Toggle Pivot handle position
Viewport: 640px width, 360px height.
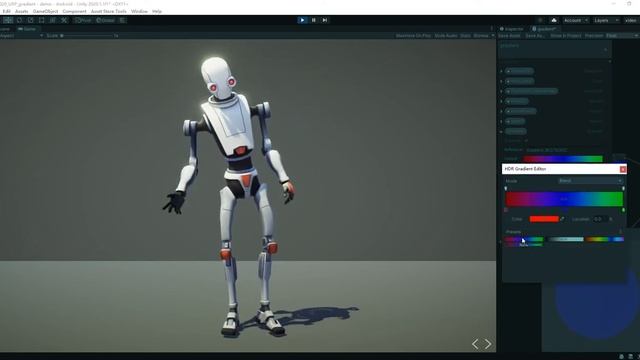click(83, 20)
